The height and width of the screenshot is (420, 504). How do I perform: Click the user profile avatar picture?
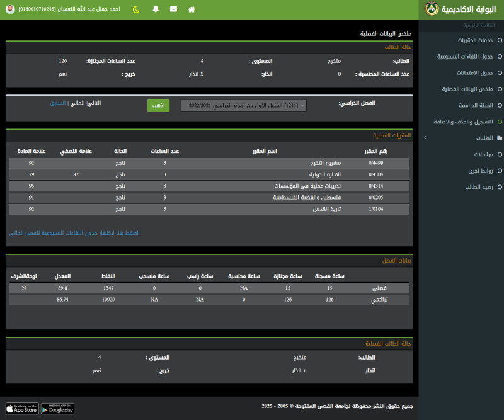click(9, 9)
